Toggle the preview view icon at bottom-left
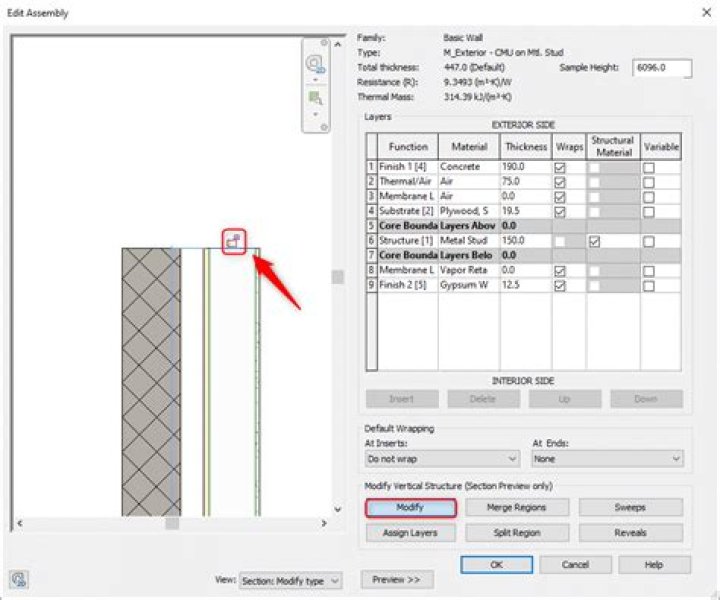Screen dimensions: 720x600 [19, 579]
